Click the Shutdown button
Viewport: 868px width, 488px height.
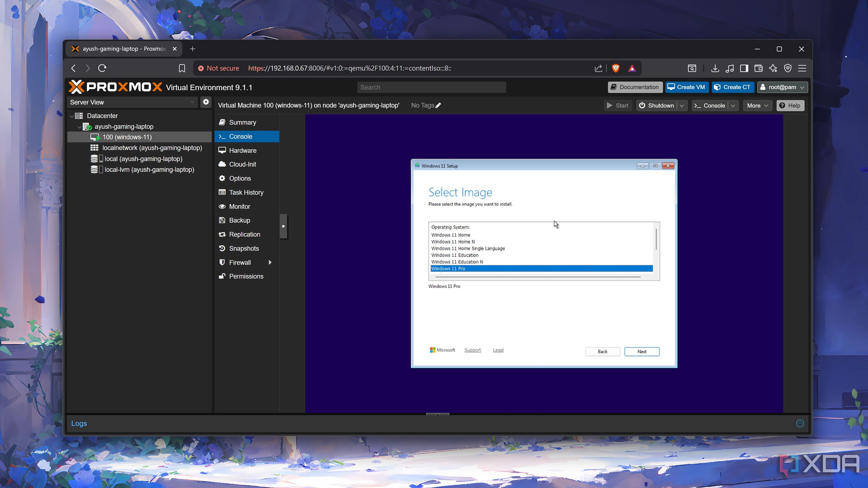tap(656, 106)
